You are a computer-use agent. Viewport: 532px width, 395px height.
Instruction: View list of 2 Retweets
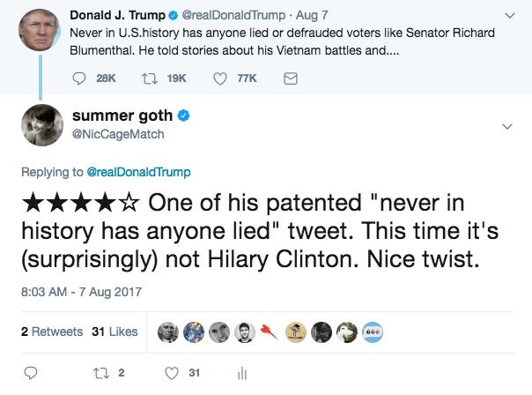(x=52, y=332)
